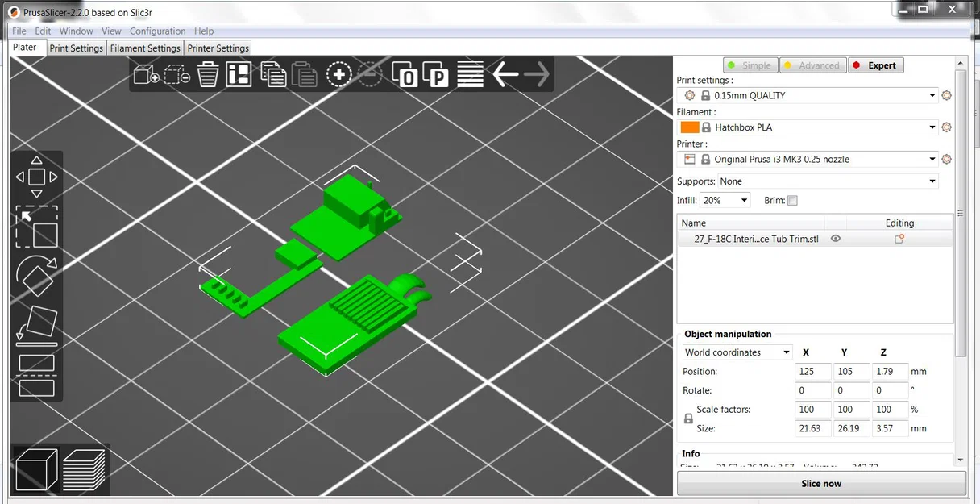980x504 pixels.
Task: Switch to the Print Settings tab
Action: pyautogui.click(x=77, y=48)
